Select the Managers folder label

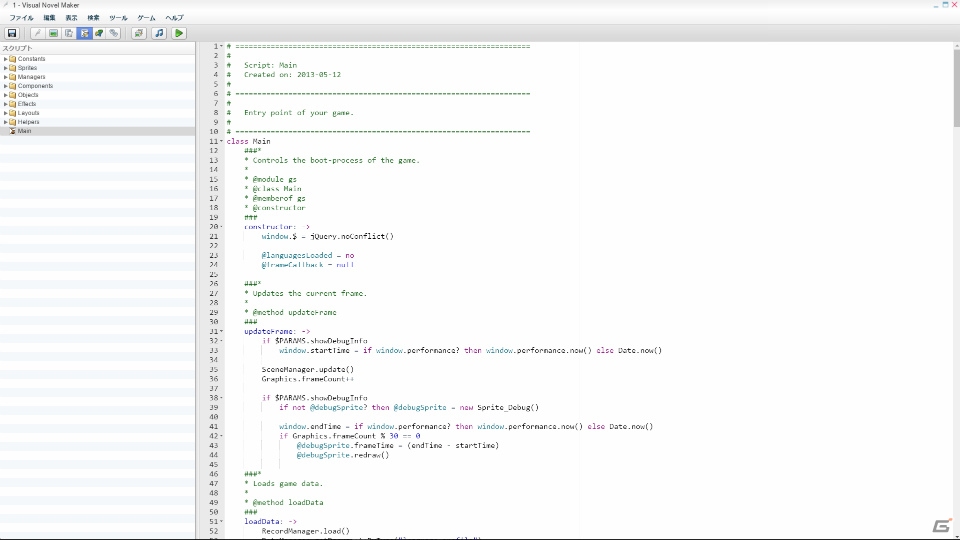point(31,77)
